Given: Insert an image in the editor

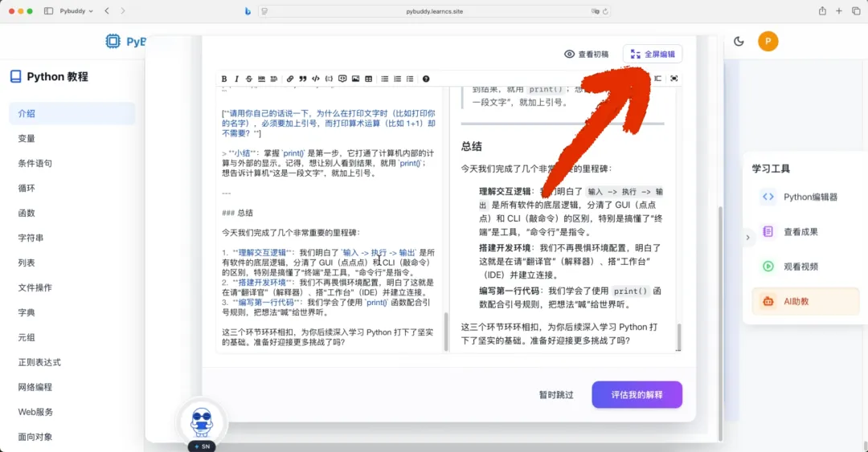Looking at the screenshot, I should 355,79.
